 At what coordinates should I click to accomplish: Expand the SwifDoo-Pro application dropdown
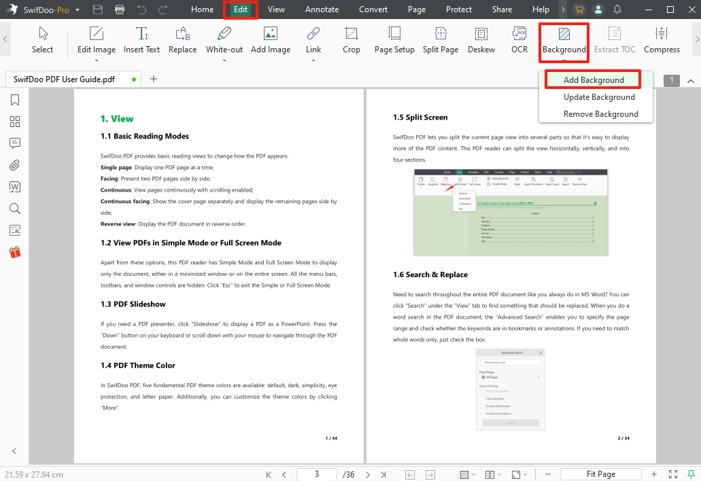coord(78,10)
